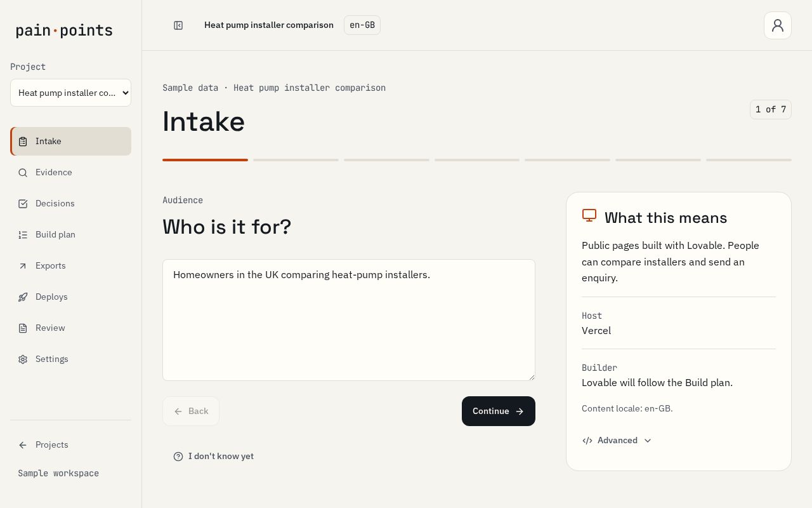Image resolution: width=812 pixels, height=508 pixels.
Task: Click the Intake clipboard icon
Action: 23,142
